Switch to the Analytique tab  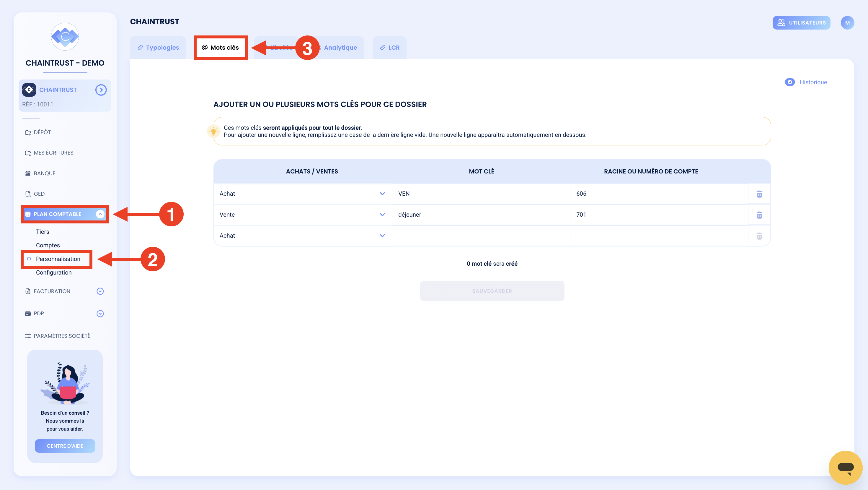[340, 48]
